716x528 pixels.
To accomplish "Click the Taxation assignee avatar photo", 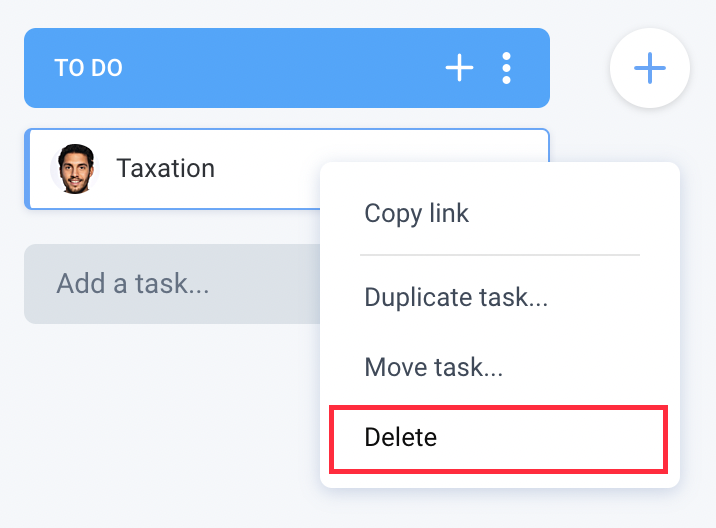I will [75, 169].
